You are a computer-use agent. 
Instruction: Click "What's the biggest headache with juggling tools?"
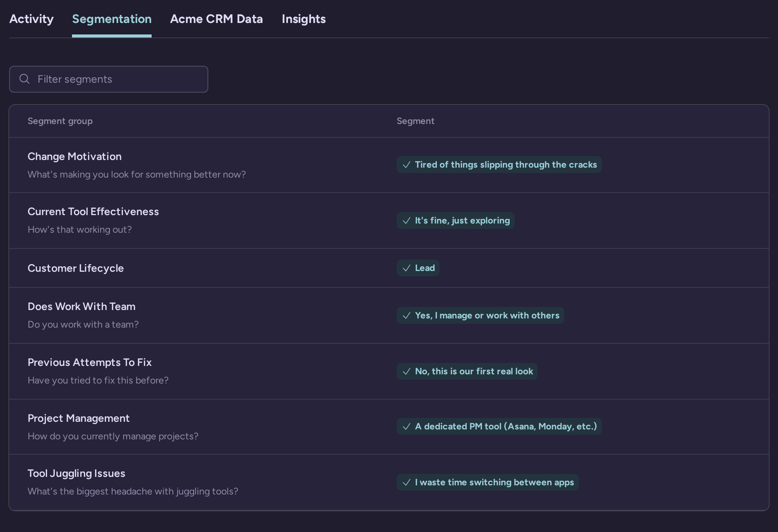tap(133, 491)
